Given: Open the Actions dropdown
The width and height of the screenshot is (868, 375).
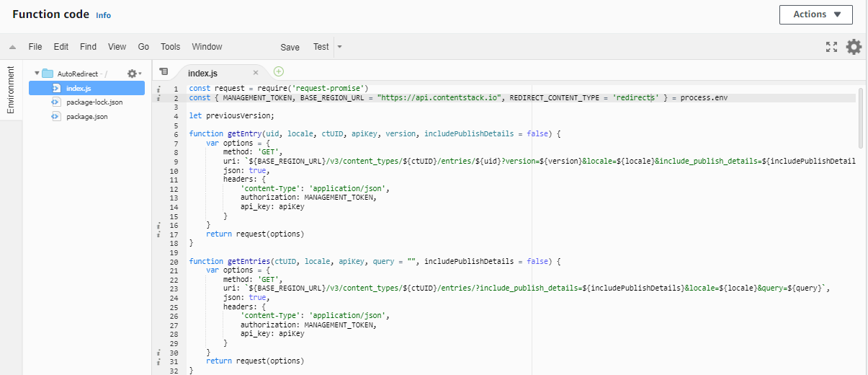Looking at the screenshot, I should [x=815, y=14].
